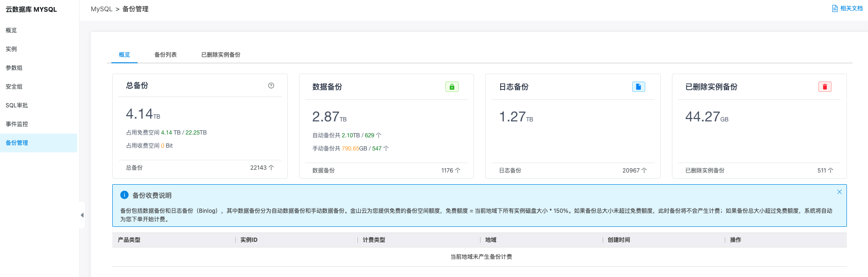Switch to the 备份列表 tab

pyautogui.click(x=166, y=55)
